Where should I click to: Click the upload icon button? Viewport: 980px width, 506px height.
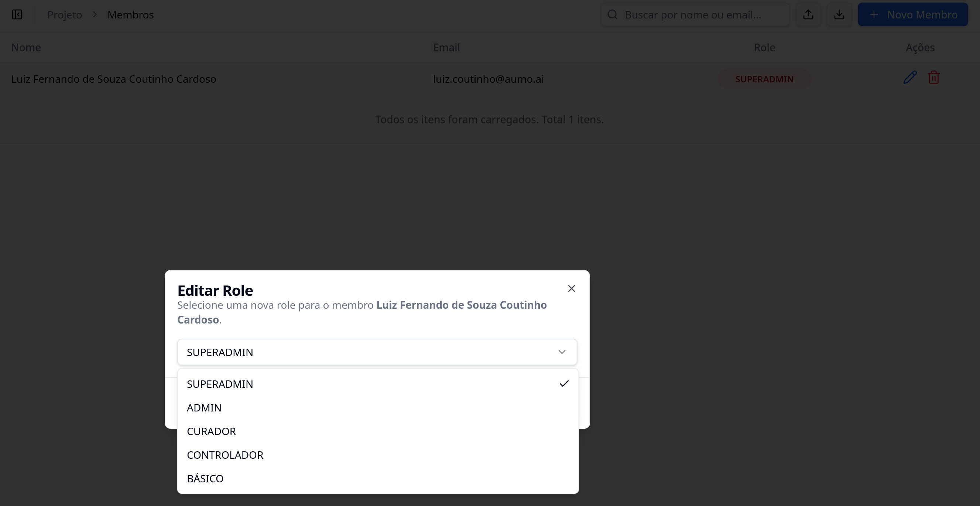pyautogui.click(x=808, y=14)
